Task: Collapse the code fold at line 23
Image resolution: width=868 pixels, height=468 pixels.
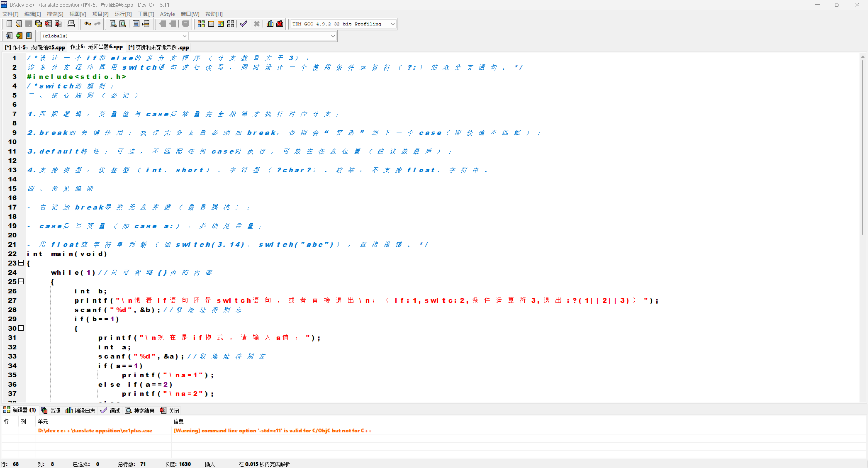Action: coord(21,263)
